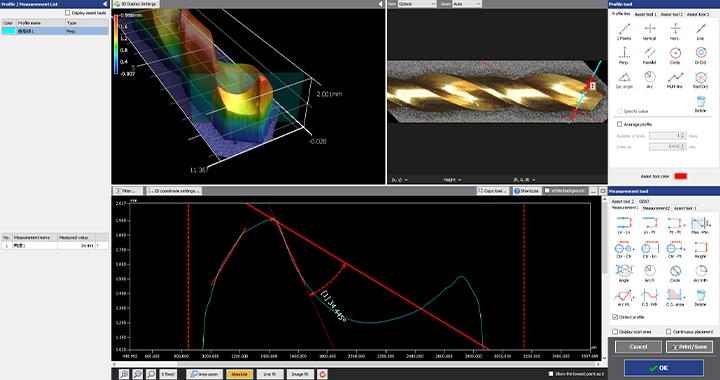Select the Circle profile line tool

pos(675,56)
